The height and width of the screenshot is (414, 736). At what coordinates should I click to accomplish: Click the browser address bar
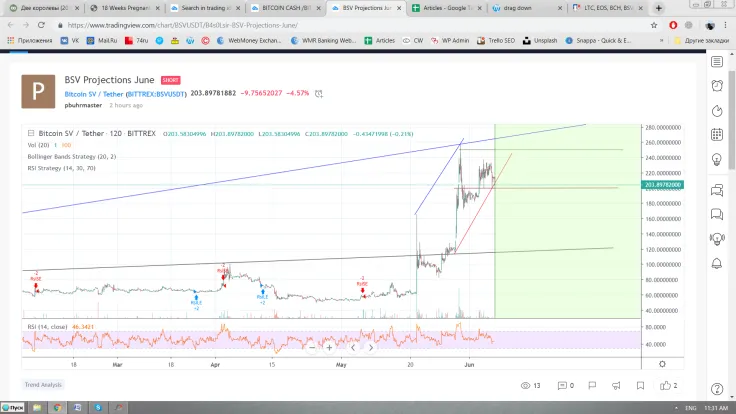tap(352, 25)
